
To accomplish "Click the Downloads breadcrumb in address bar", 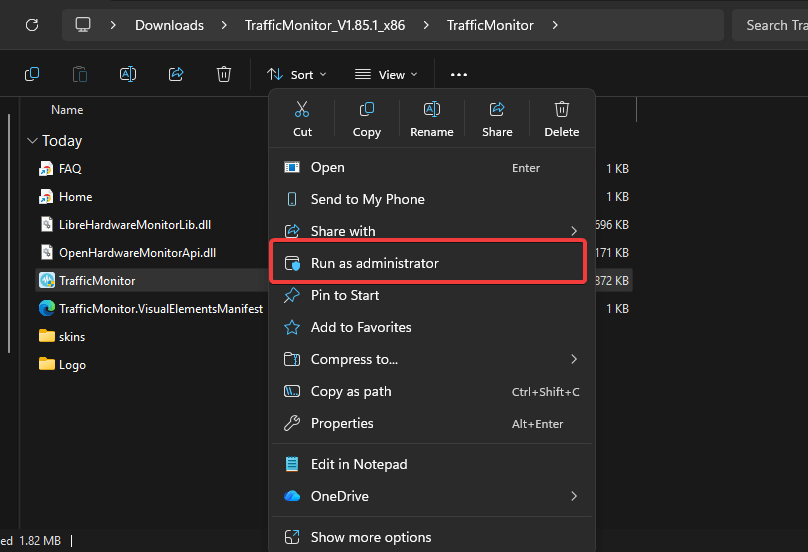I will tap(169, 25).
